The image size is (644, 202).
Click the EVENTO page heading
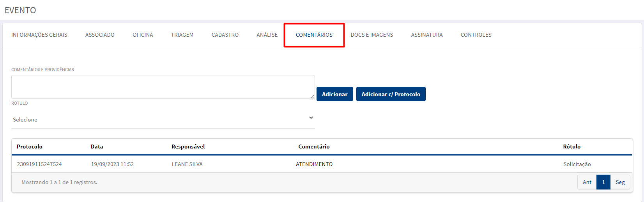click(20, 10)
